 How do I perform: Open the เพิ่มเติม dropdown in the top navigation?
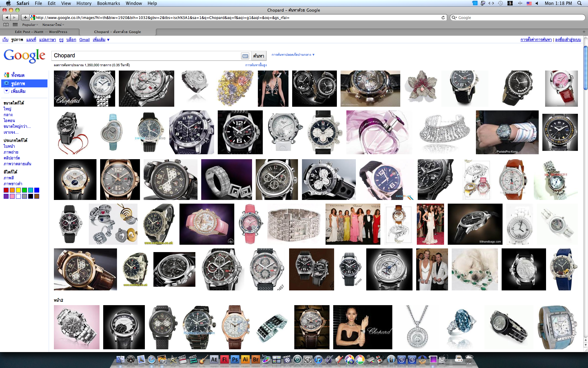coord(101,40)
